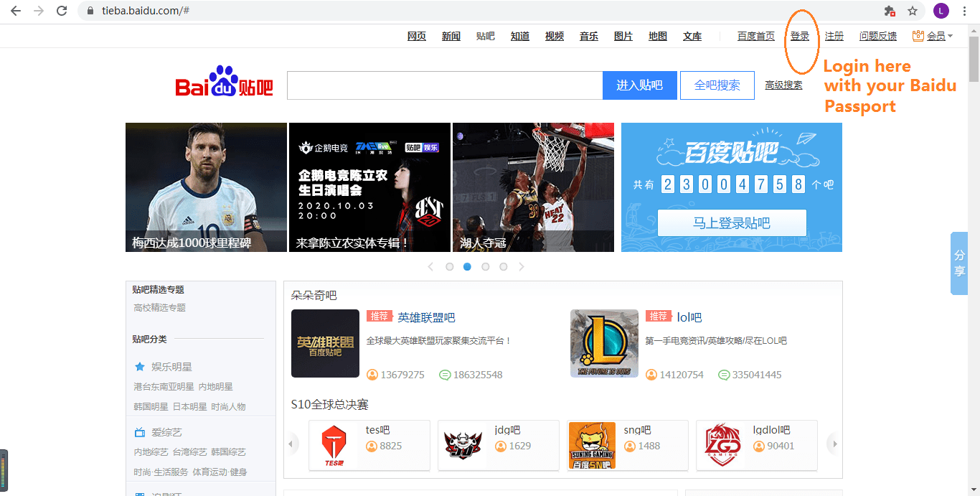Click lol吧 post count icon
980x496 pixels.
click(x=724, y=375)
